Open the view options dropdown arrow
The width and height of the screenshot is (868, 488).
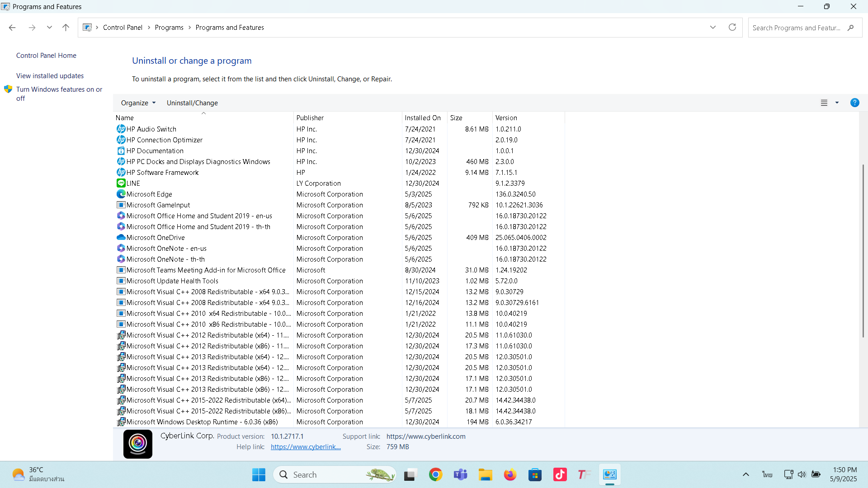(837, 103)
